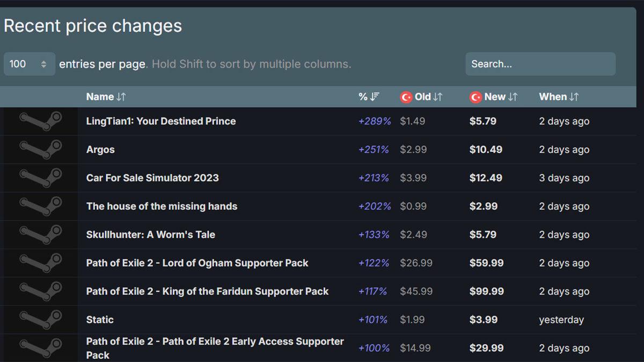Click the Turkish flag next to Old header
The height and width of the screenshot is (362, 644).
[406, 97]
